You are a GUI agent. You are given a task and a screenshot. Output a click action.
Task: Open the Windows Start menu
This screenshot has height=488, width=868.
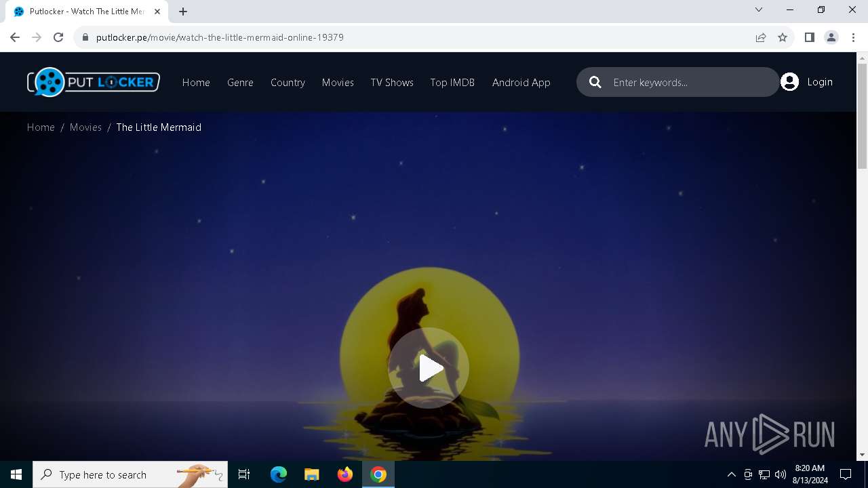pyautogui.click(x=16, y=474)
